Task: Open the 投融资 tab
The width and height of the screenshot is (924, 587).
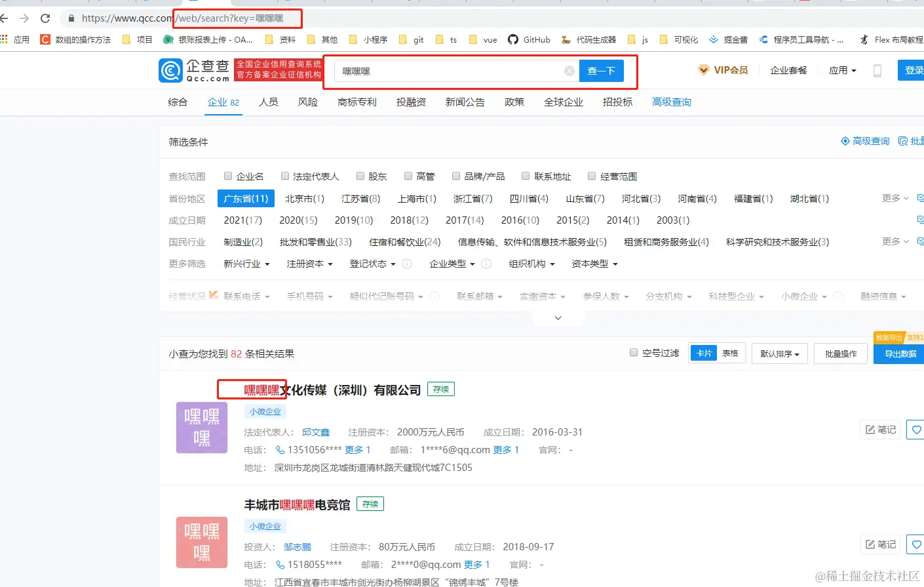Action: point(411,102)
